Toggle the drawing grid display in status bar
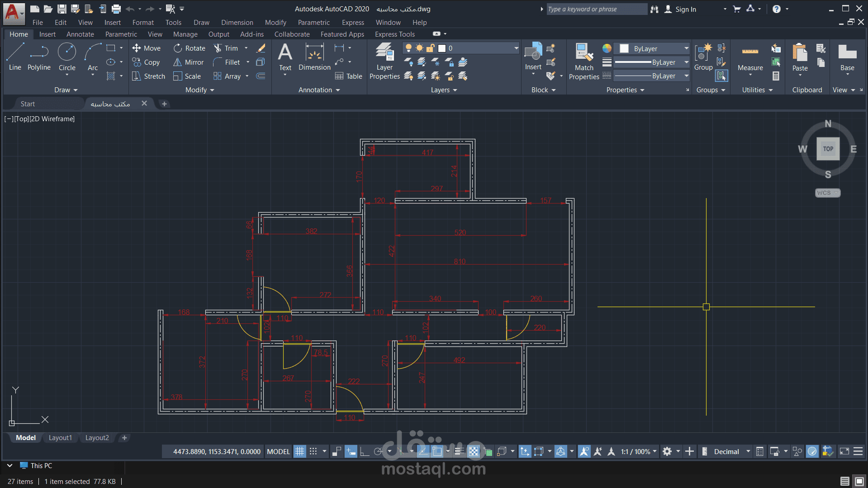The width and height of the screenshot is (868, 488). (x=300, y=451)
